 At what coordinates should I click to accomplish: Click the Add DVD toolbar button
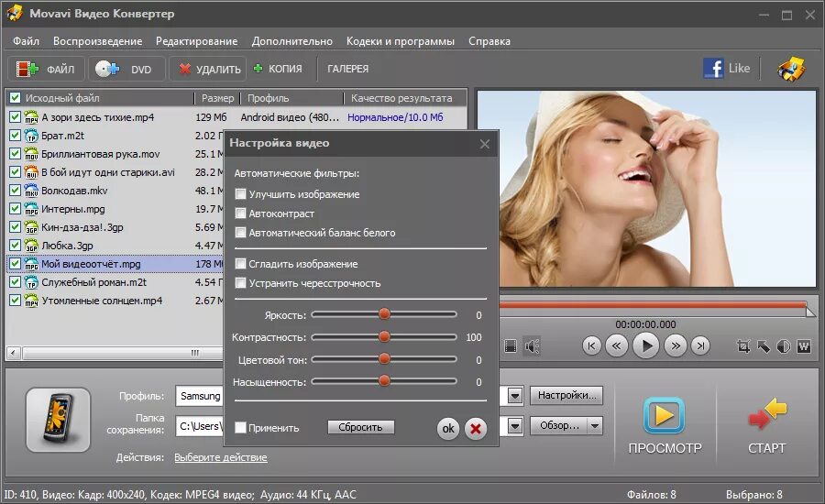point(126,69)
